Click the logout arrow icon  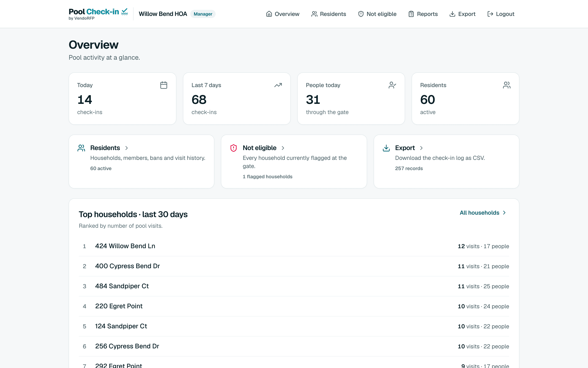490,14
